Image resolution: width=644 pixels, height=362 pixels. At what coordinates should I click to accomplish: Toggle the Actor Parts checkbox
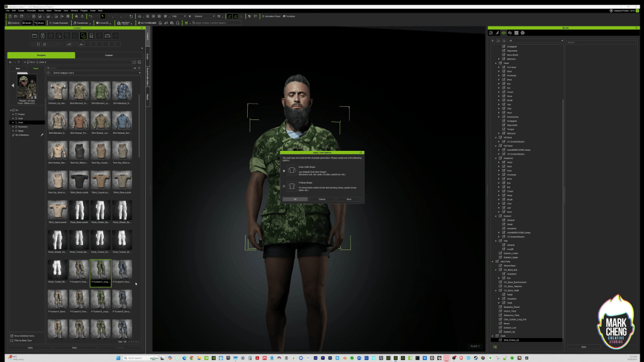497,261
